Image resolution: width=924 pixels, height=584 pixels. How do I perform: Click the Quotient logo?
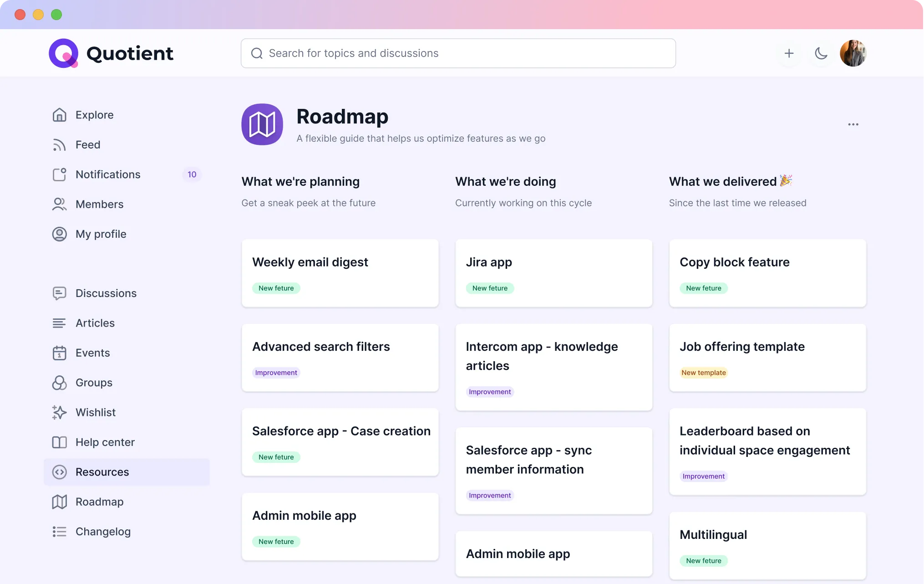pos(111,53)
